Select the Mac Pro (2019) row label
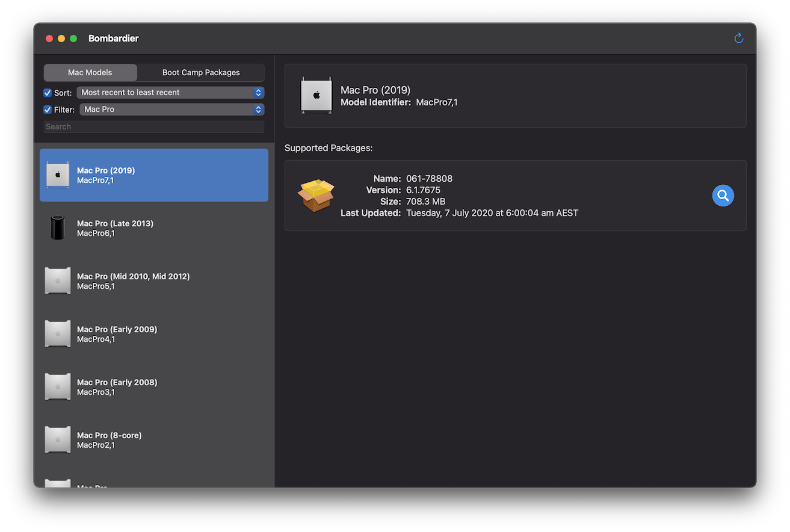Screen dimensions: 790x532 tap(106, 170)
